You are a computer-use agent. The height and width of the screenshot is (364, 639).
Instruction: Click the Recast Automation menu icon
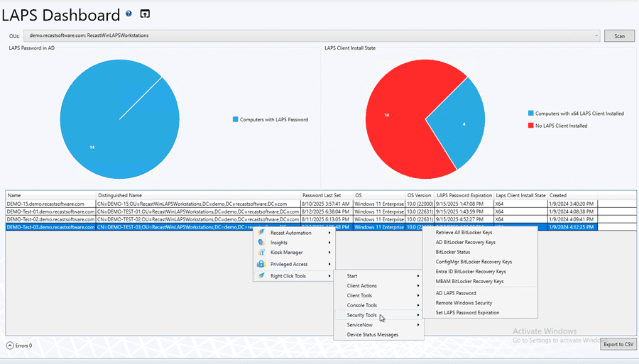[x=262, y=233]
